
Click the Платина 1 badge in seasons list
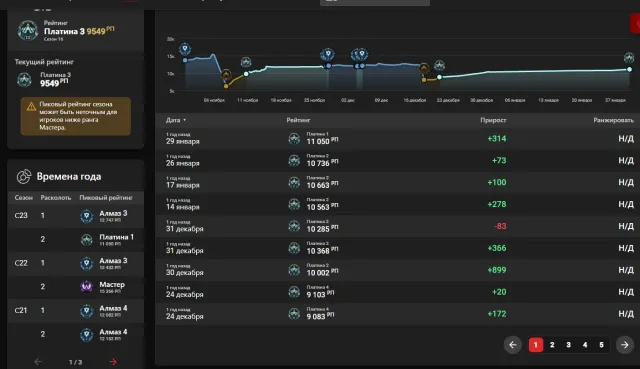pyautogui.click(x=87, y=240)
